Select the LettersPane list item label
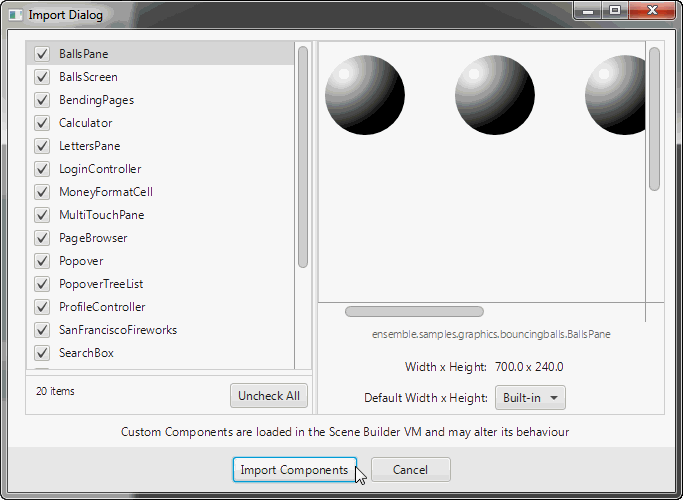 tap(90, 146)
